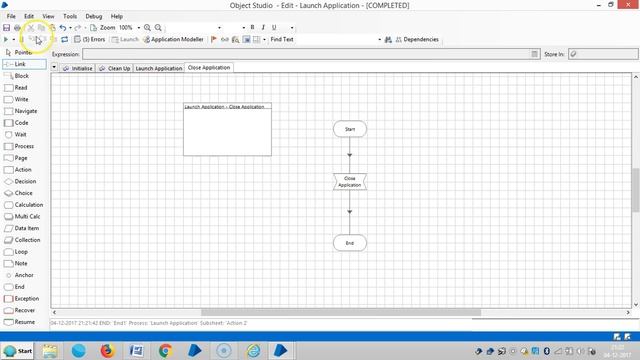Click the Print icon in the toolbar

tap(17, 28)
